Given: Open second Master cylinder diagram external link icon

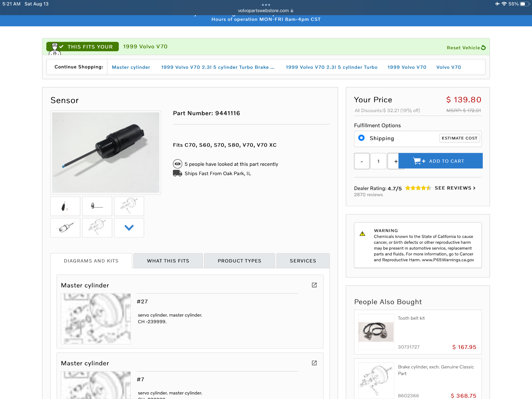Looking at the screenshot, I should [x=314, y=363].
